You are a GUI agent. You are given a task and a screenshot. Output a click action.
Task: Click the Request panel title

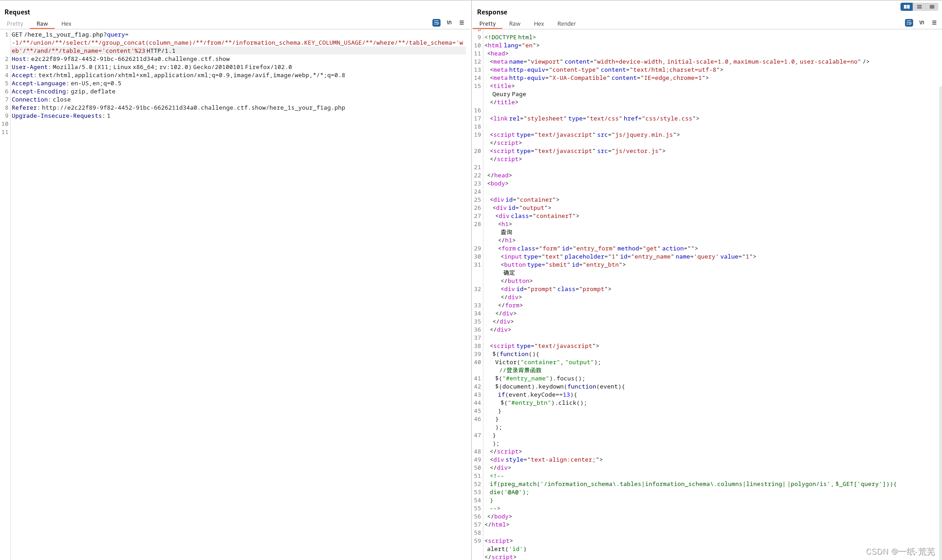(x=17, y=12)
